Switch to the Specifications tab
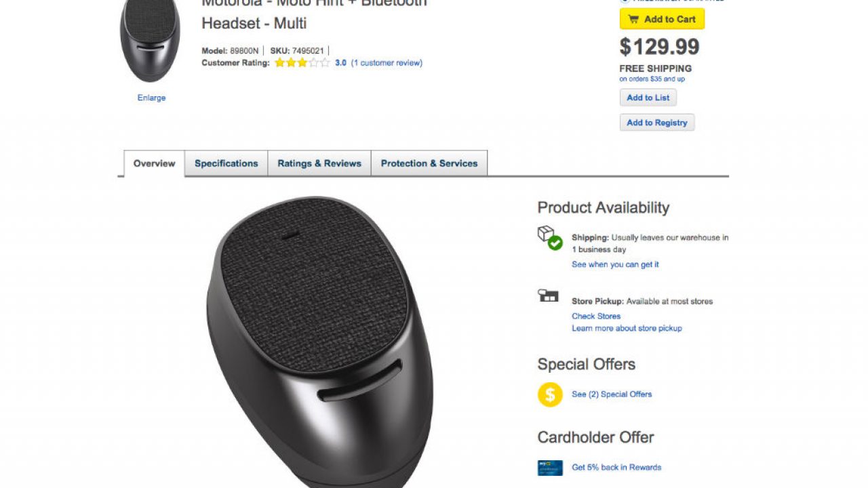 [x=226, y=163]
